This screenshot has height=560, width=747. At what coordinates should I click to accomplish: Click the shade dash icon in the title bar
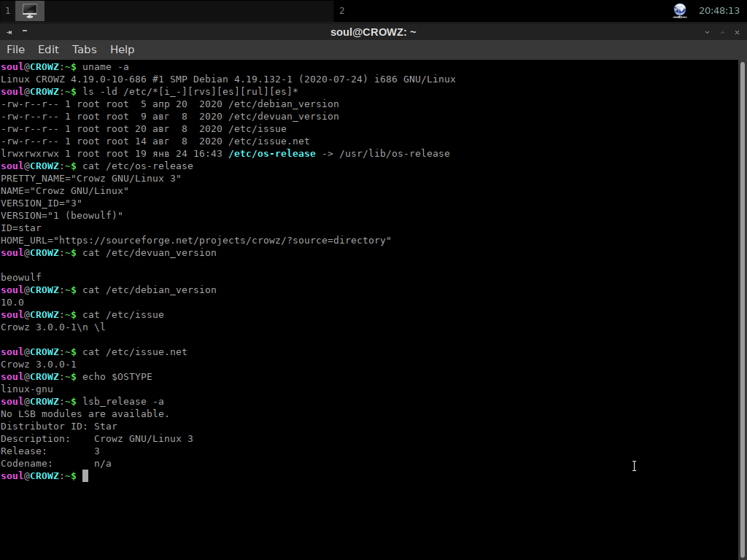click(x=25, y=31)
